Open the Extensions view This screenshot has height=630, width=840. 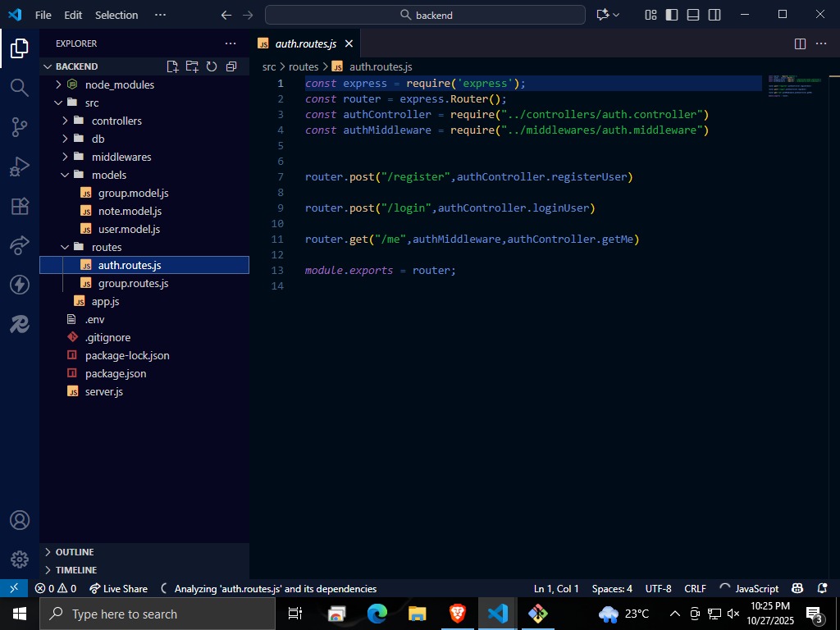[18, 206]
